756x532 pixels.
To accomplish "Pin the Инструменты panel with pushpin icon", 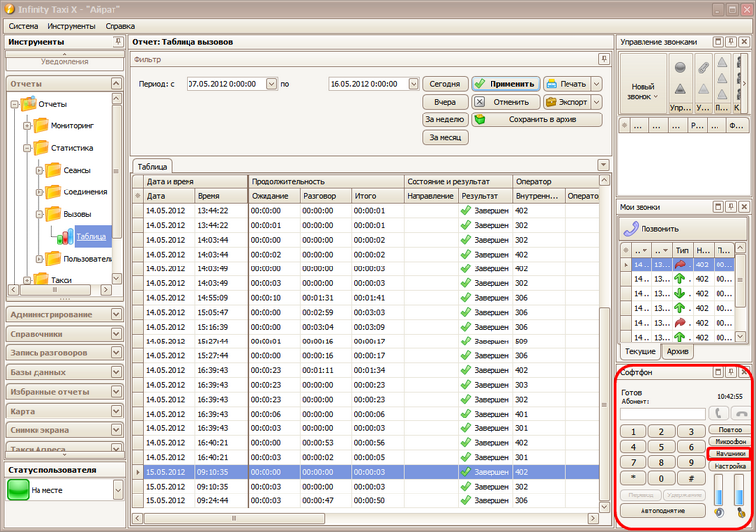I will (x=118, y=42).
